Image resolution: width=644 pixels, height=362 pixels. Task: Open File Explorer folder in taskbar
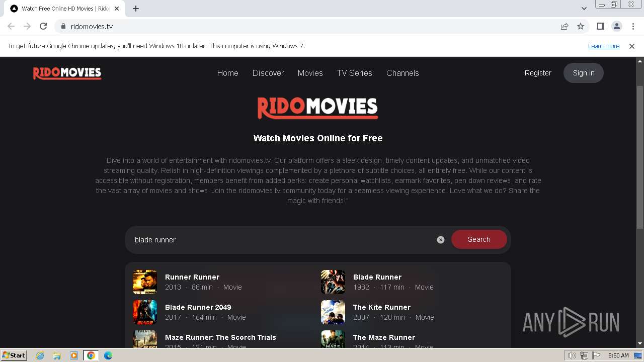57,355
